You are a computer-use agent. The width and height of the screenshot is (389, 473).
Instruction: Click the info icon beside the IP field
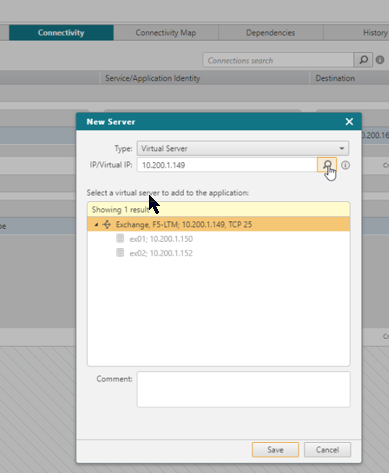pos(345,165)
